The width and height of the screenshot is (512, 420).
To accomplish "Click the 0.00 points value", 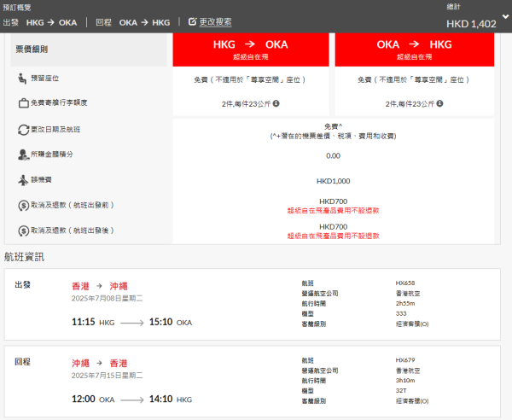I will [x=333, y=155].
